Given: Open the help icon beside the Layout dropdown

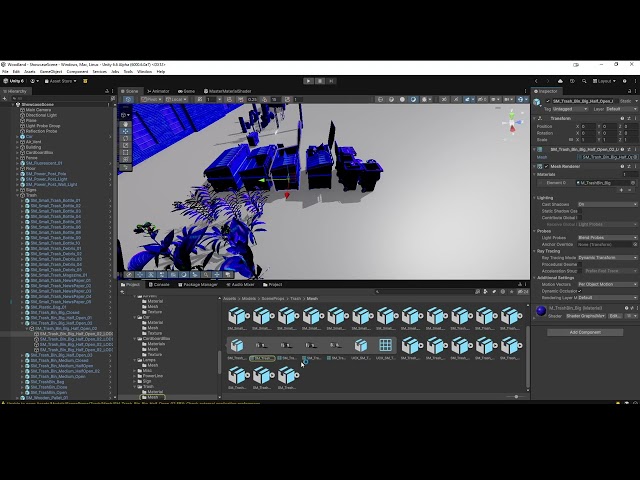Looking at the screenshot, I should pos(624,81).
